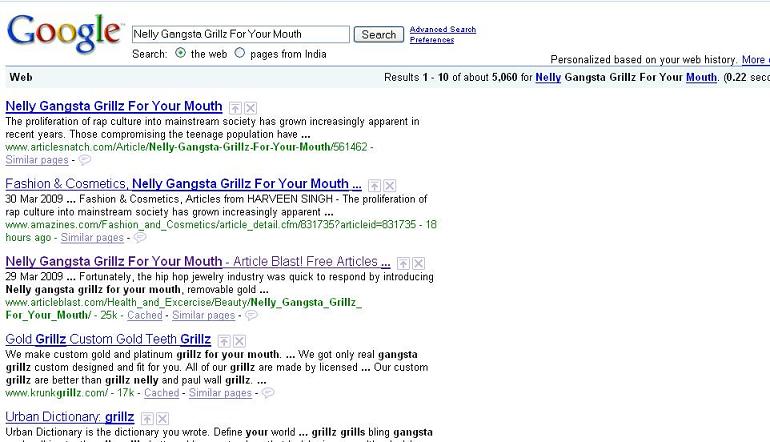This screenshot has height=442, width=770.
Task: Open Gold Grillz Custom Gold Teeth Grillz
Action: [x=108, y=339]
